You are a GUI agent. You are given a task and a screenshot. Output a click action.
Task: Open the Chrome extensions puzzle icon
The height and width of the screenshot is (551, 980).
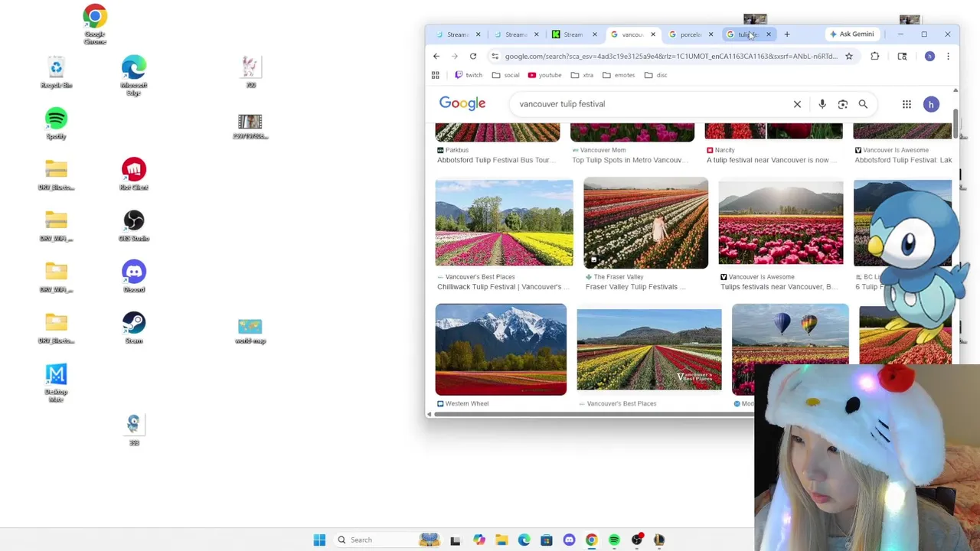tap(875, 56)
